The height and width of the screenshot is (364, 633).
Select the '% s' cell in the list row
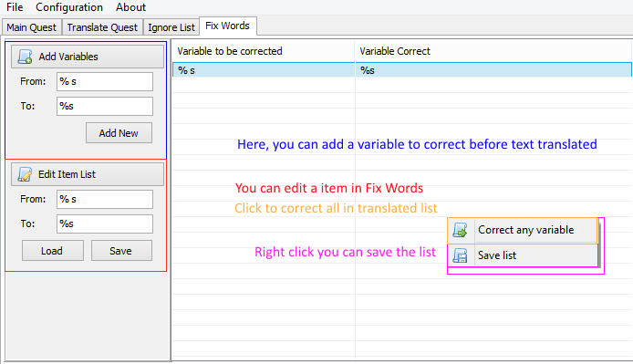click(x=264, y=70)
